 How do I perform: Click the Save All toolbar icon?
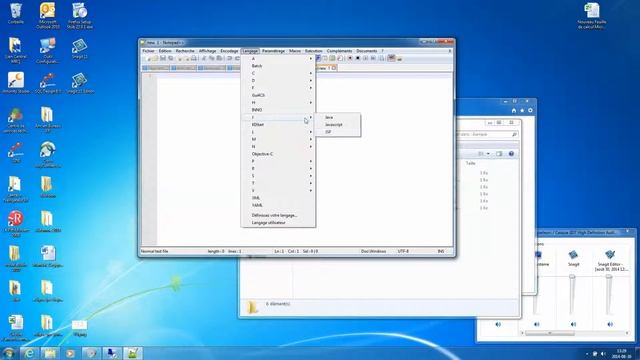pos(171,59)
